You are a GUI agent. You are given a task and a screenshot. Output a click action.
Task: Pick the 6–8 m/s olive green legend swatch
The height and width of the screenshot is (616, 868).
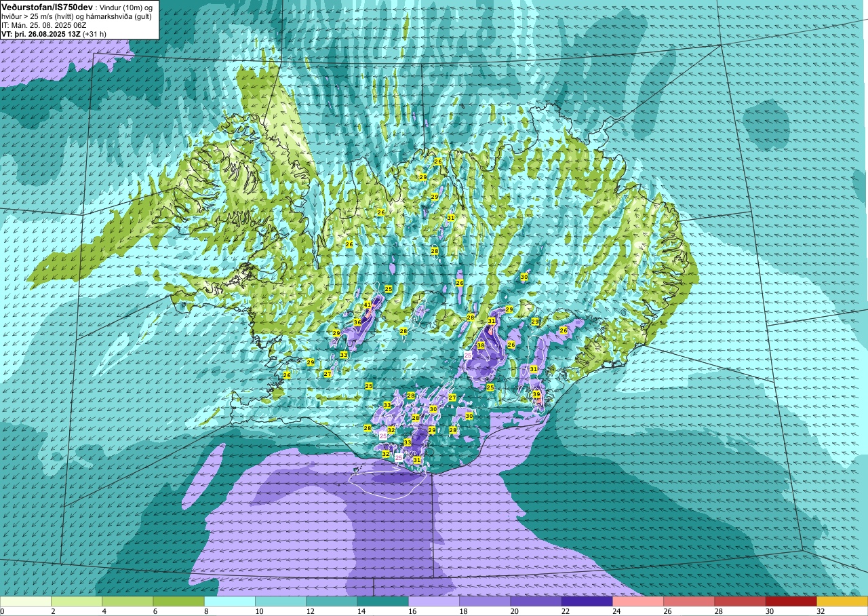[178, 601]
